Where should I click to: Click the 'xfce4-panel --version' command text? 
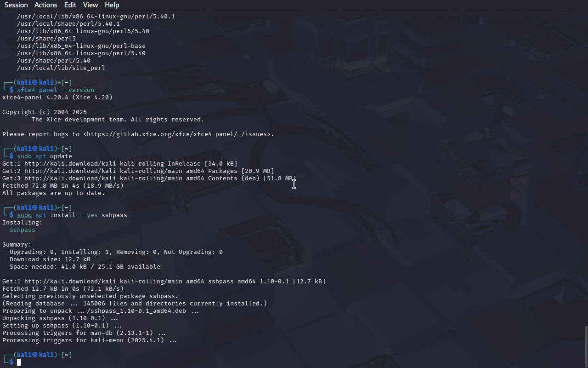pyautogui.click(x=56, y=90)
